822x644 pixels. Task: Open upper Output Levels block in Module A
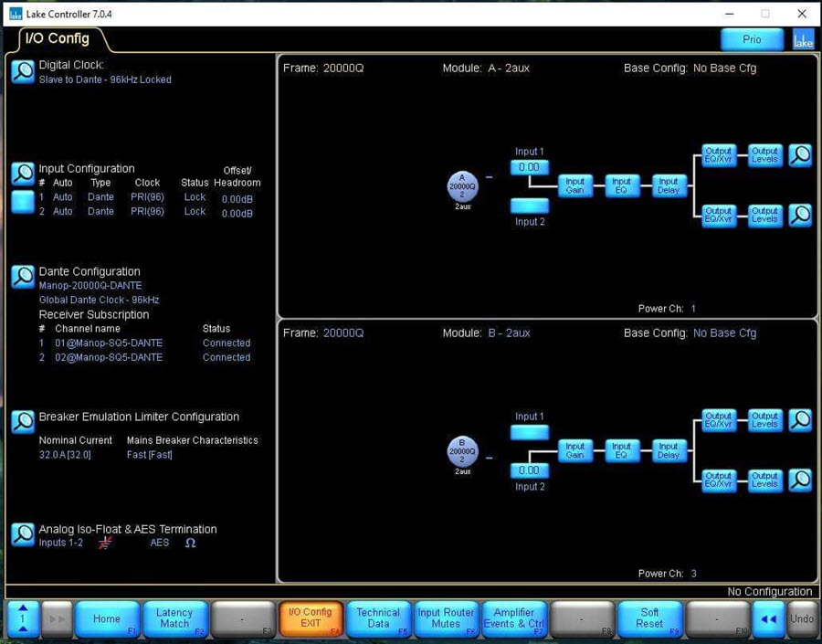(764, 156)
